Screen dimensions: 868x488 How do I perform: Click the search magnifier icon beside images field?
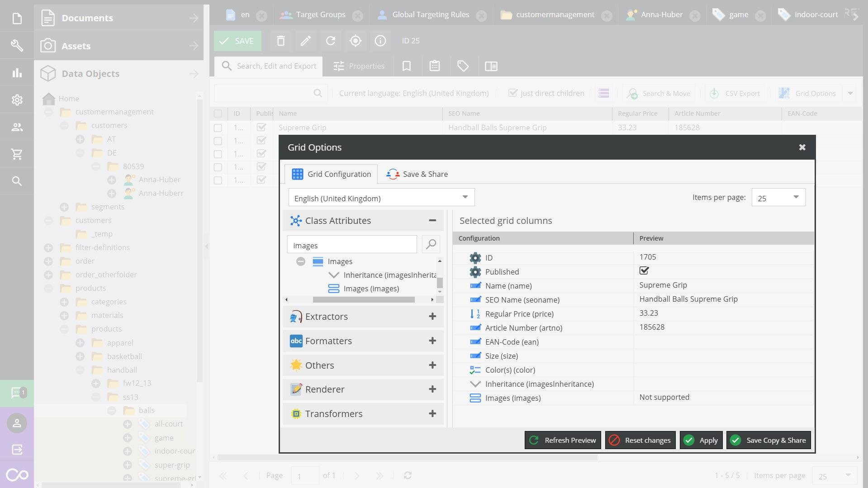(x=431, y=245)
